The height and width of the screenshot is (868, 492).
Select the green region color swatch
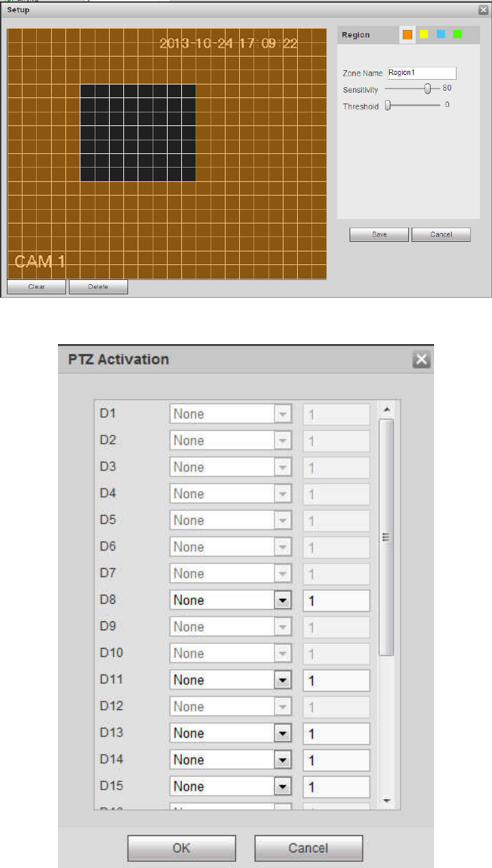click(457, 34)
